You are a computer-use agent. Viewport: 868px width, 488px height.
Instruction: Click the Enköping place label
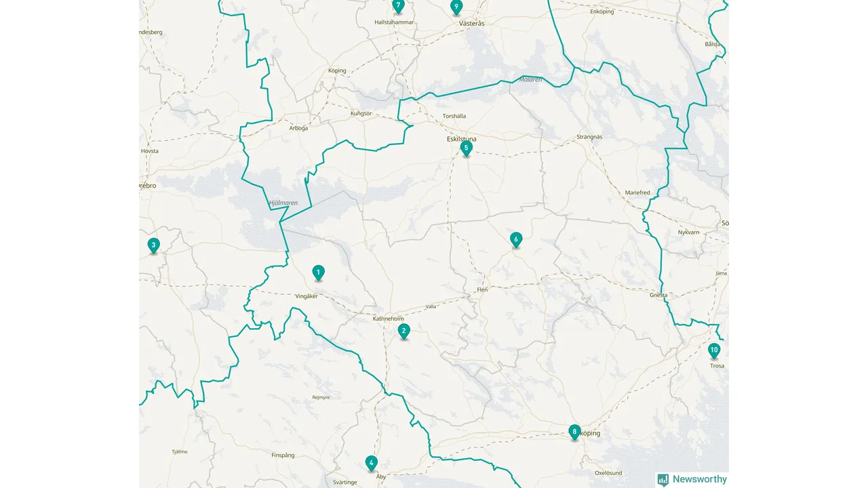pyautogui.click(x=602, y=12)
